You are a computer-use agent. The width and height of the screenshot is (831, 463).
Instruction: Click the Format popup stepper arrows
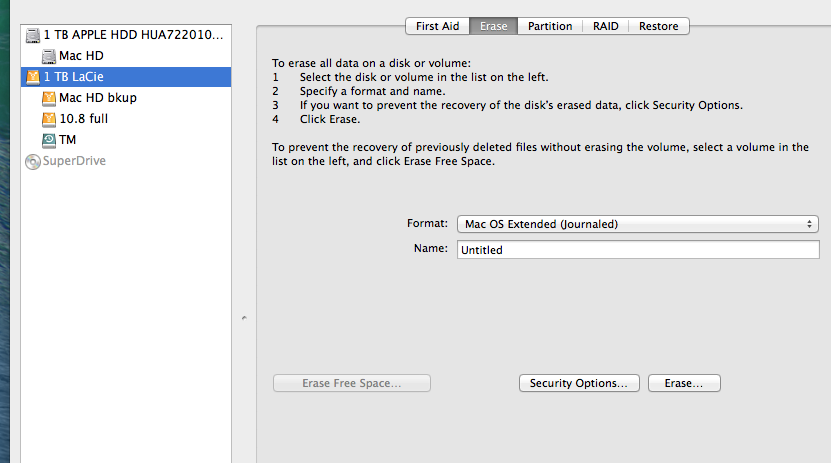[x=809, y=224]
